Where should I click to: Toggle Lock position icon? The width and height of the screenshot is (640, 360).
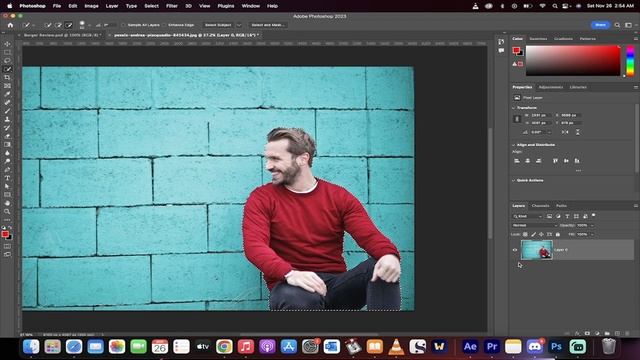point(541,234)
